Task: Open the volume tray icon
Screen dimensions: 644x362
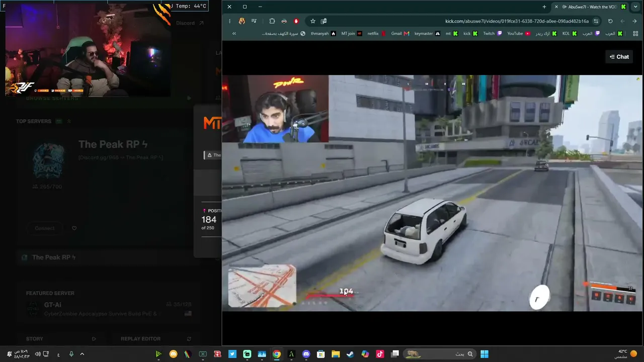Action: (38, 354)
